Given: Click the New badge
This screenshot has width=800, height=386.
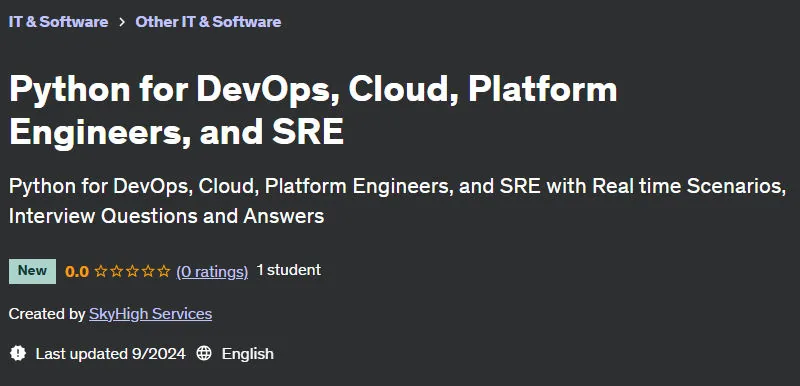Looking at the screenshot, I should (32, 271).
